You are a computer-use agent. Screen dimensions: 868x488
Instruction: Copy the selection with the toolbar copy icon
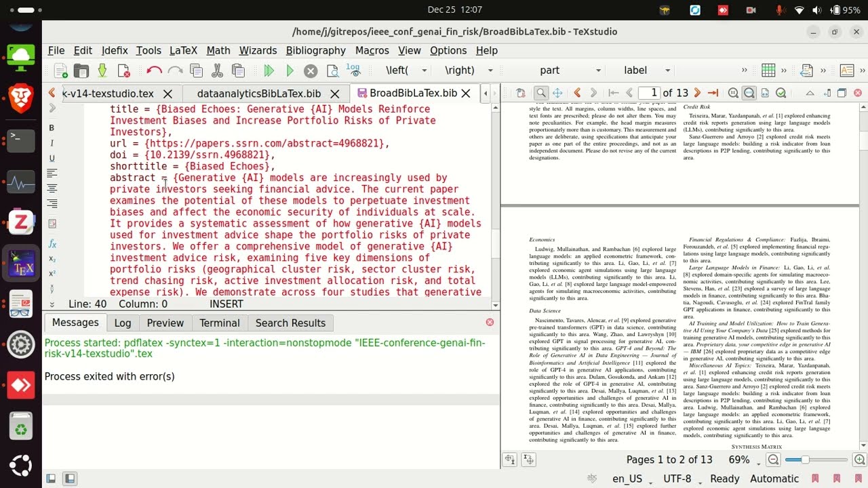(197, 70)
